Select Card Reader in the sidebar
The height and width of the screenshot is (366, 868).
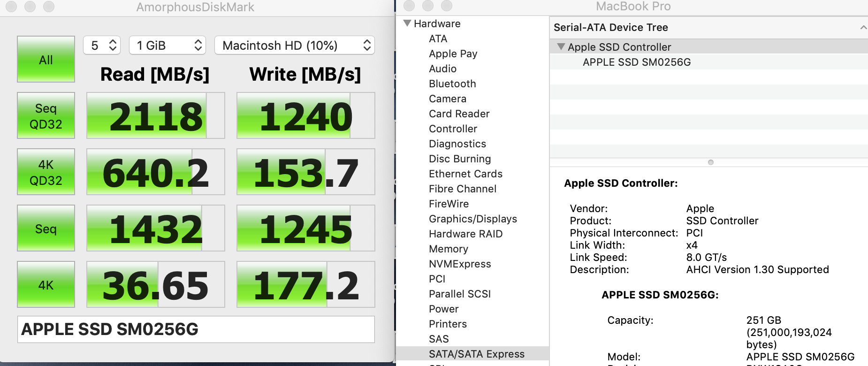point(459,114)
